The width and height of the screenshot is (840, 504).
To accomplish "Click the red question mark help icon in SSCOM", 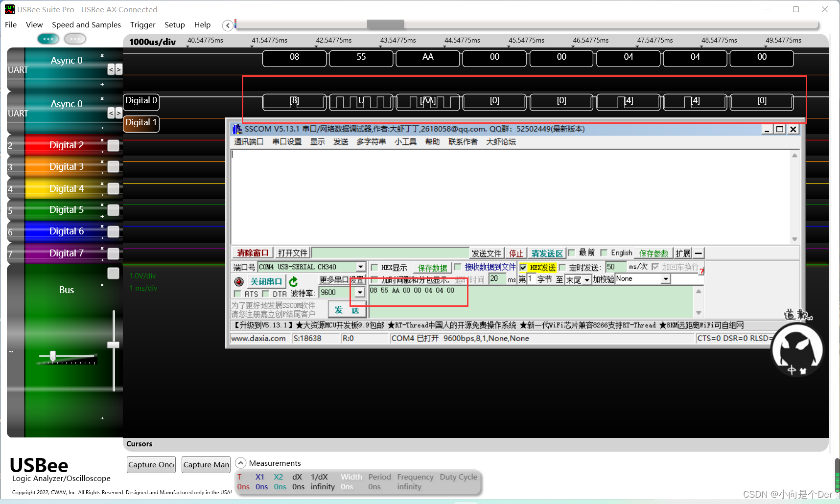I will 701,272.
